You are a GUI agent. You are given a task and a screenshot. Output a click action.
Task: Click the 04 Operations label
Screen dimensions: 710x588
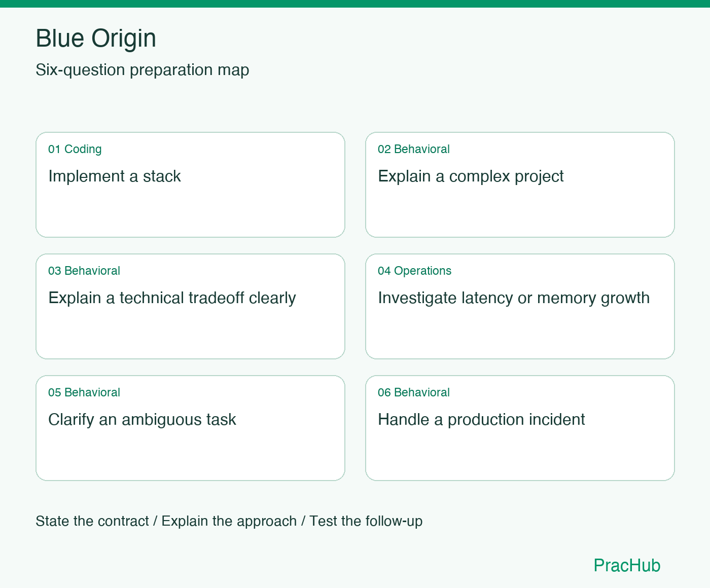[x=414, y=271]
